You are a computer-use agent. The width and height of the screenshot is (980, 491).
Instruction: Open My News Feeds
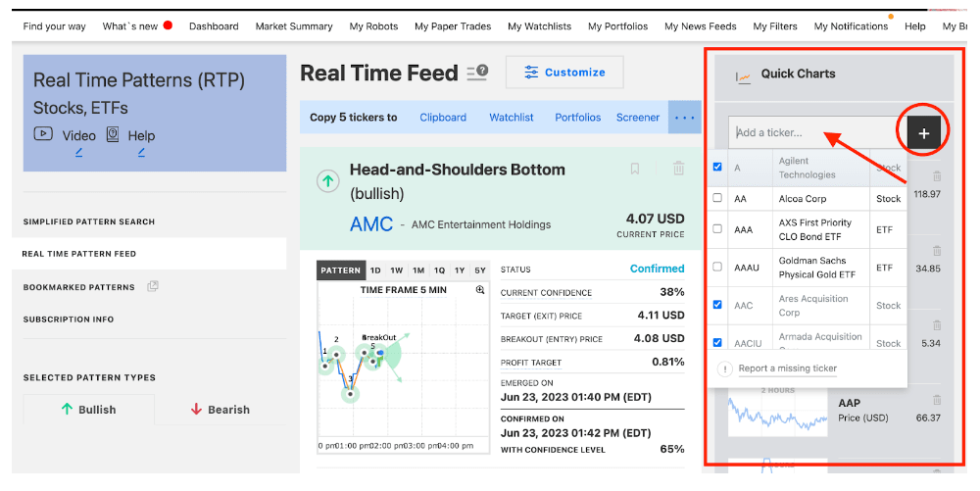click(x=700, y=26)
